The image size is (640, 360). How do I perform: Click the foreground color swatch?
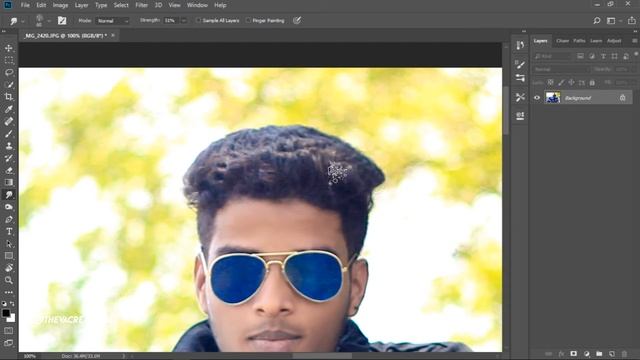pos(6,313)
